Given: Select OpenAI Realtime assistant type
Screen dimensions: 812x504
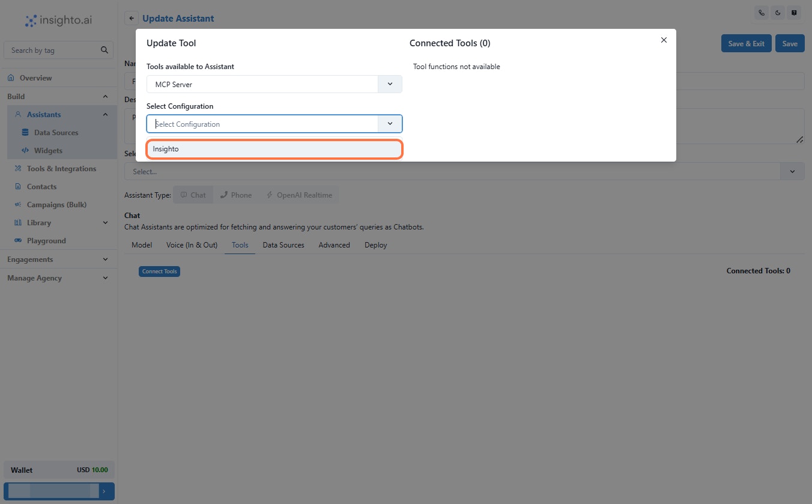Looking at the screenshot, I should (x=299, y=195).
